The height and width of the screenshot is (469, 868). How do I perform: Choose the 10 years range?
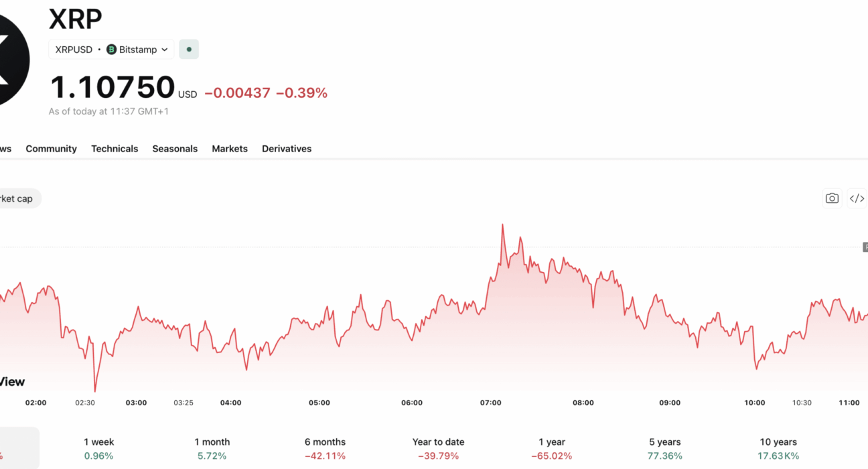pos(778,448)
